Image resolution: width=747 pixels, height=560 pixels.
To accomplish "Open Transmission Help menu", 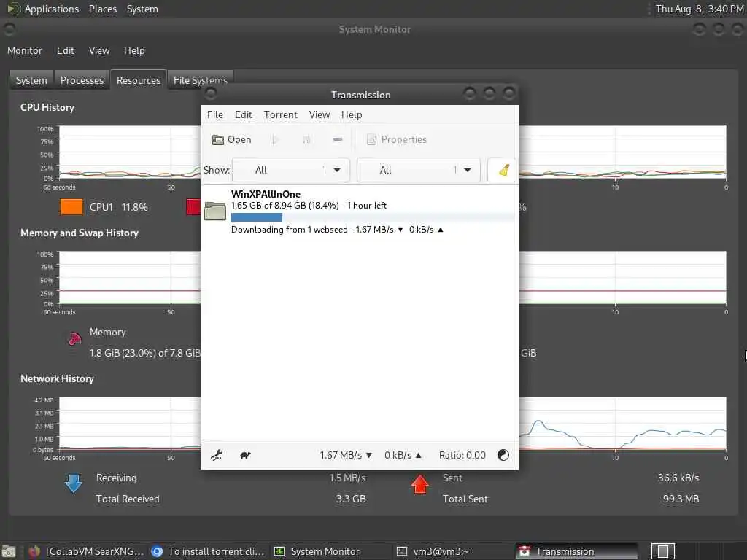I will tap(352, 114).
